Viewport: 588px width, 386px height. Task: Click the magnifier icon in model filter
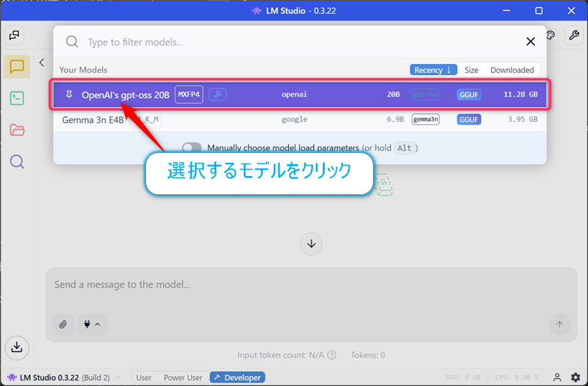tap(72, 41)
